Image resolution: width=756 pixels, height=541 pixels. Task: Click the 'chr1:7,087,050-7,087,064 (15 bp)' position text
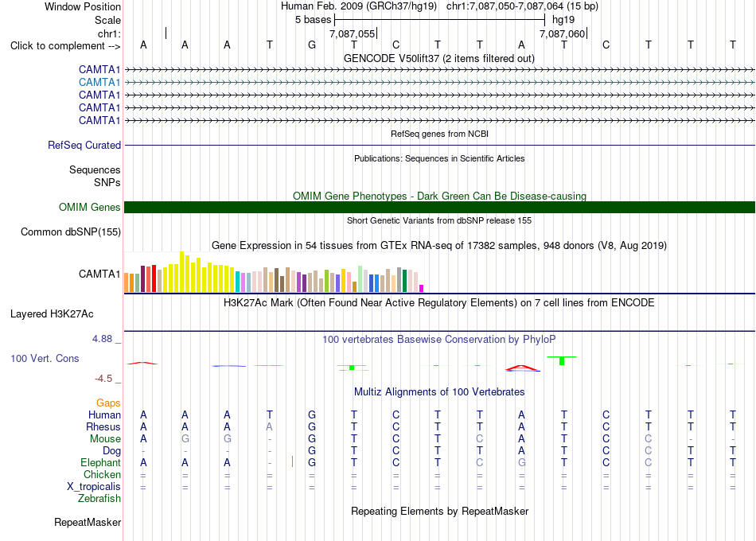(x=522, y=6)
